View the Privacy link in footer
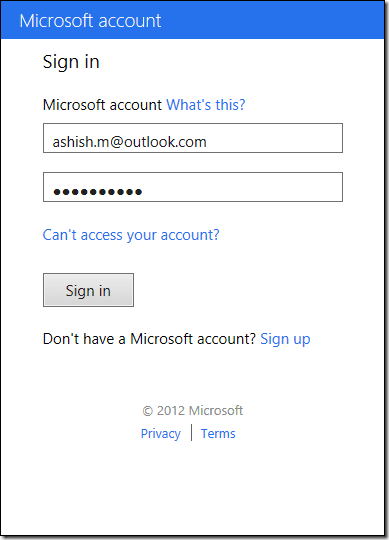Image resolution: width=389 pixels, height=540 pixels. (x=161, y=434)
